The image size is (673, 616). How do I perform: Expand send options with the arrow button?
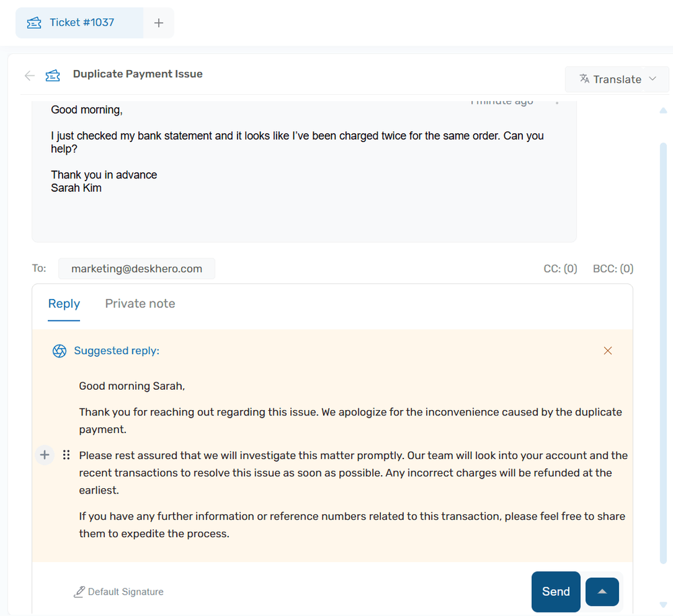(x=602, y=592)
